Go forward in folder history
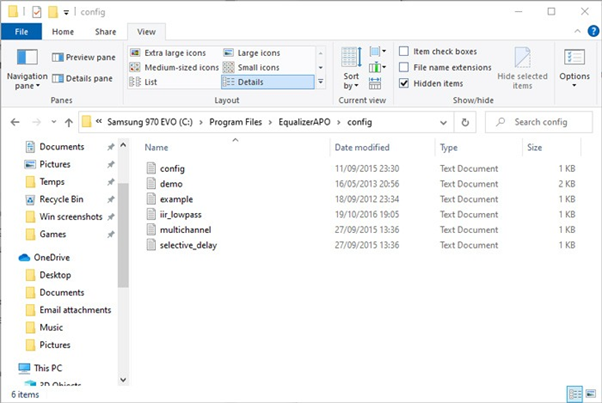Screen dimensions: 602x403 36,122
